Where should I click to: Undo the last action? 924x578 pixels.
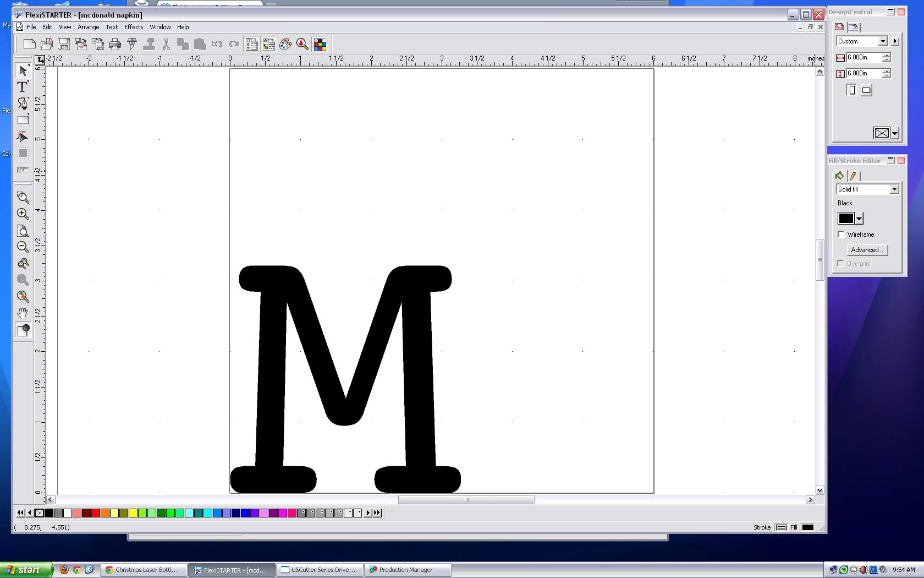tap(217, 44)
